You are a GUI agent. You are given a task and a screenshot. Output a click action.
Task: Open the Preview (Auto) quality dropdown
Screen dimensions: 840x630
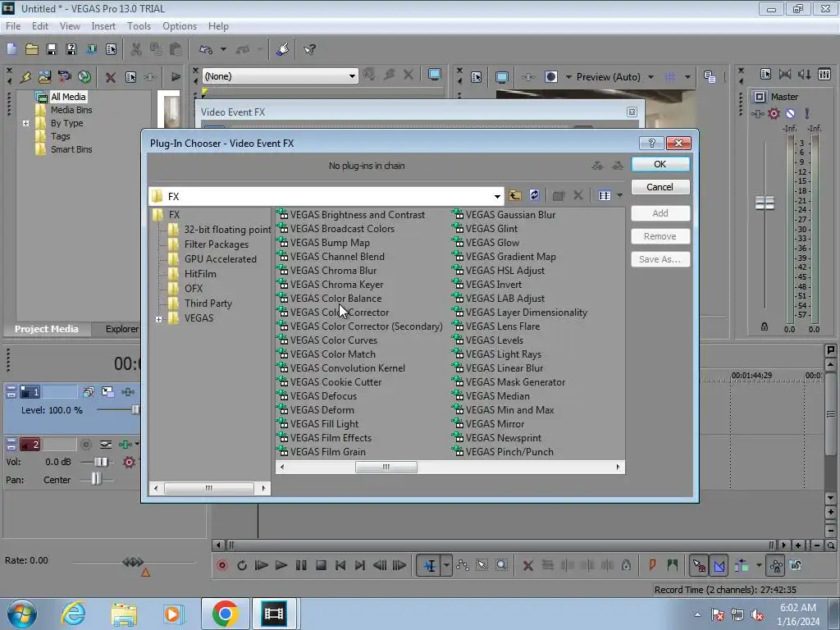[x=651, y=77]
